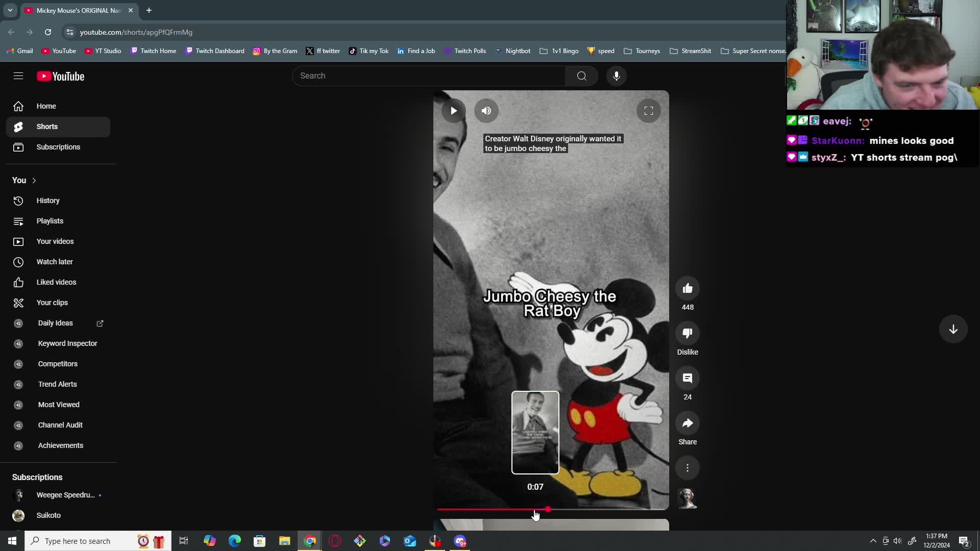Screen dimensions: 980x551
Task: Go to the next Short with down arrow
Action: (x=953, y=330)
